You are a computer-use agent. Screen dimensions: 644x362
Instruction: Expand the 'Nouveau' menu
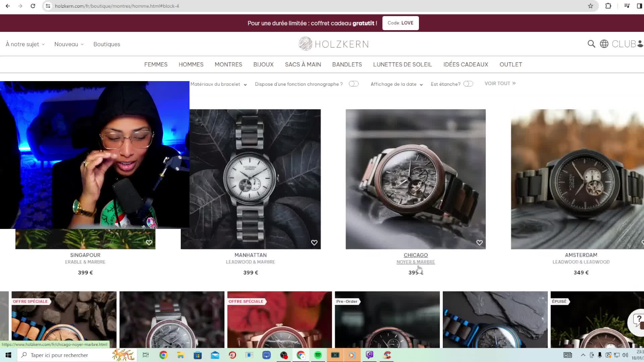(x=69, y=44)
